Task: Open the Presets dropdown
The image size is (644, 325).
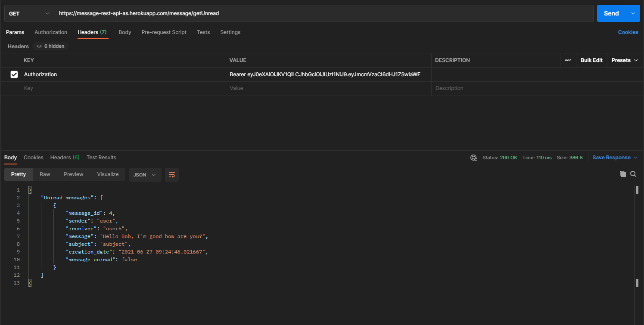Action: click(x=624, y=60)
